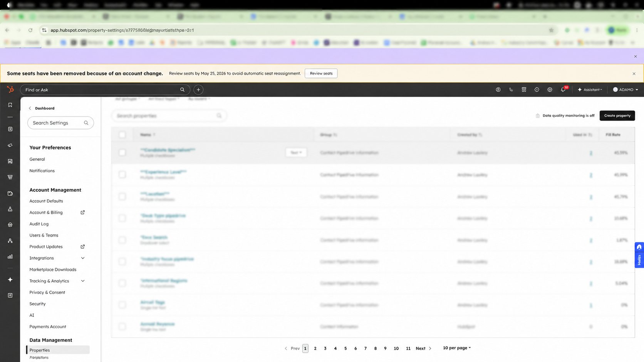
Task: Jump to page 11 in pagination
Action: (408, 349)
